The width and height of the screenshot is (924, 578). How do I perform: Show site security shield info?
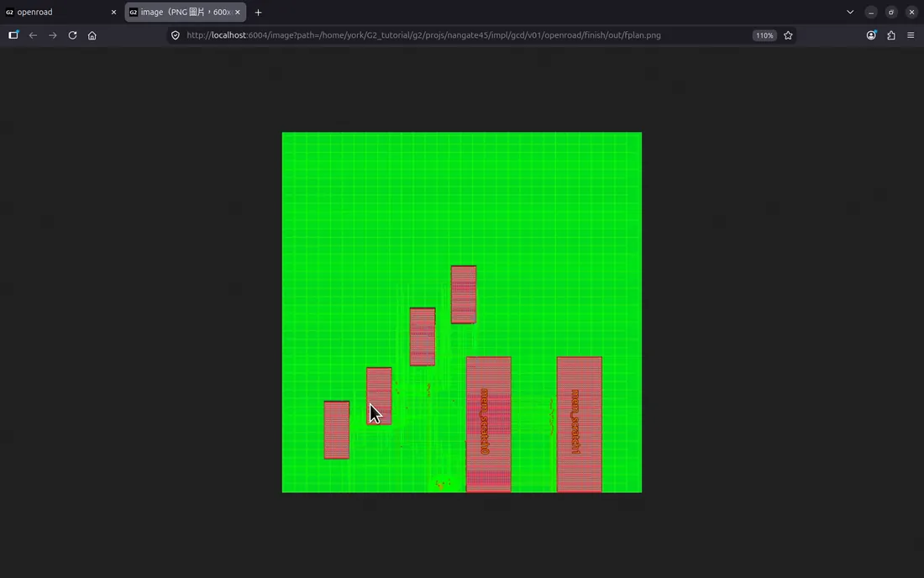tap(175, 35)
